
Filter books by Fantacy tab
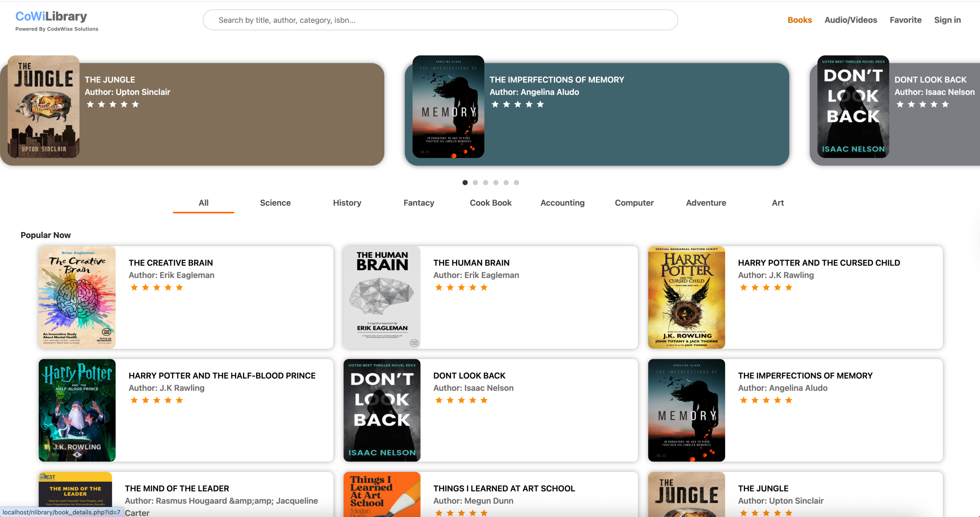coord(419,203)
